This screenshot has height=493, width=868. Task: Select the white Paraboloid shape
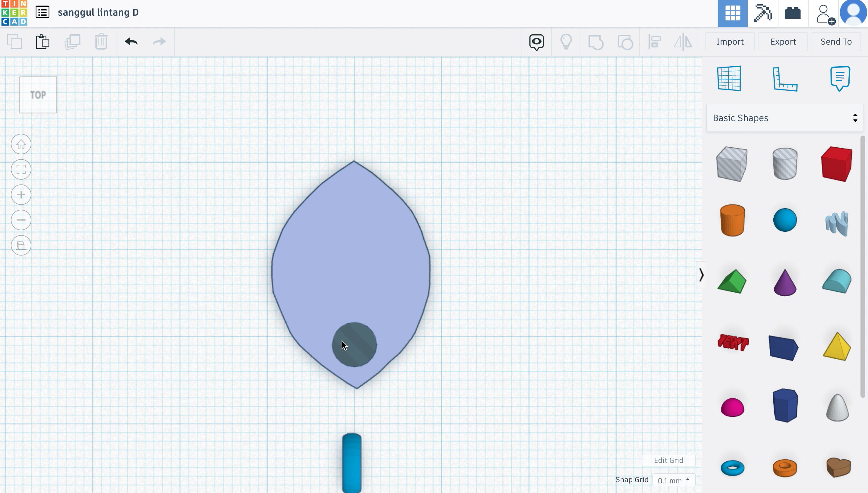click(837, 408)
